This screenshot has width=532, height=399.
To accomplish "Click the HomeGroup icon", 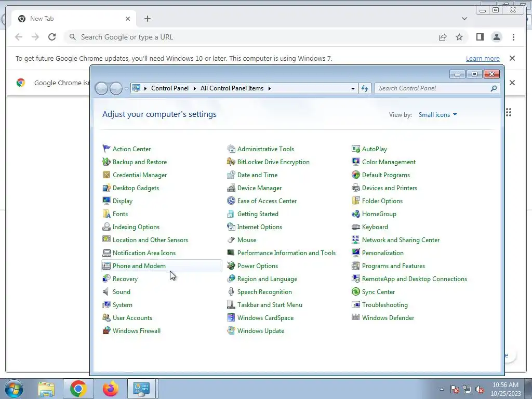I will point(355,214).
